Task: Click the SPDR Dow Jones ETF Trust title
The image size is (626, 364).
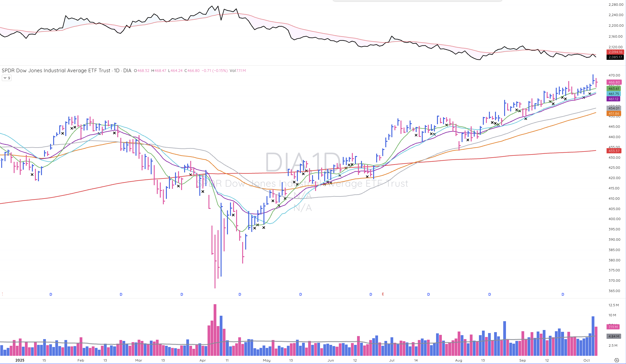Action: 56,70
